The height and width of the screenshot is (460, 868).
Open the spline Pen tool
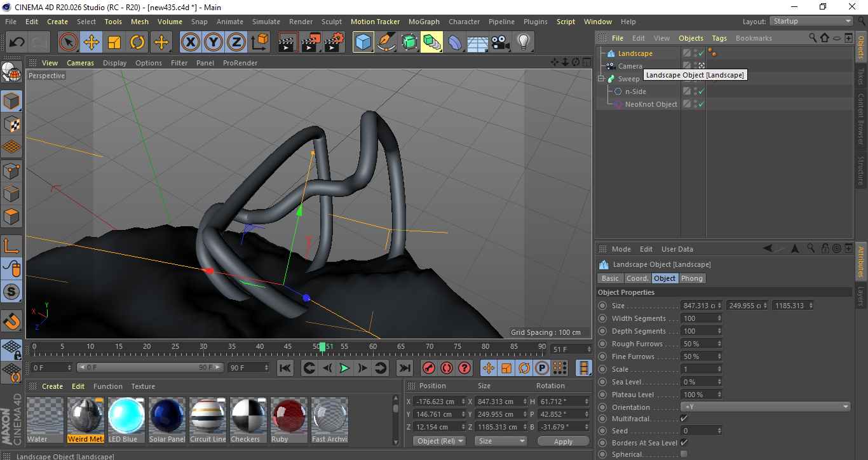[386, 43]
